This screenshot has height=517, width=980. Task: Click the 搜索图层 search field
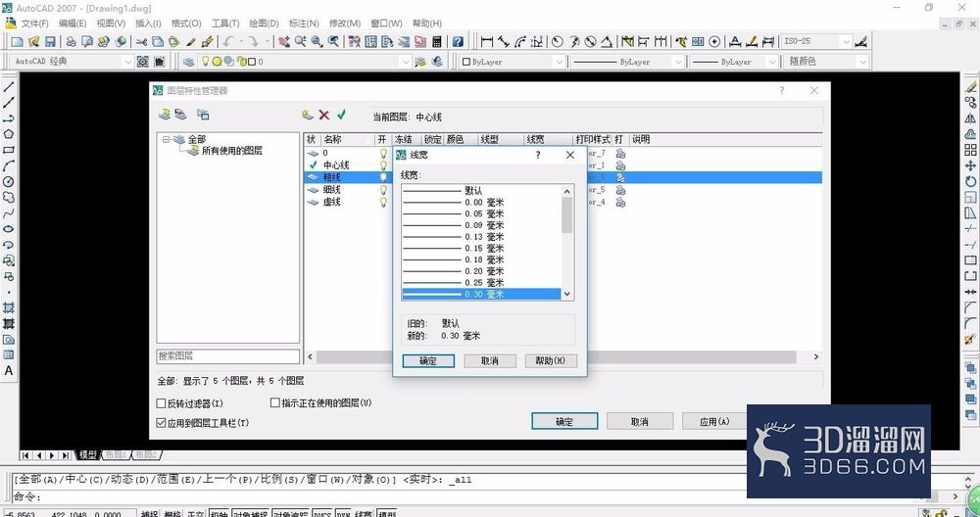click(x=227, y=355)
